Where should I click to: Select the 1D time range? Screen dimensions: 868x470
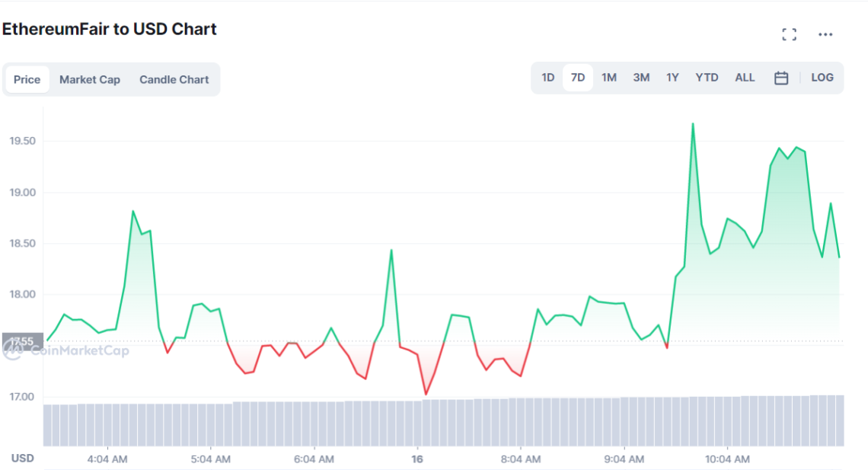point(547,78)
